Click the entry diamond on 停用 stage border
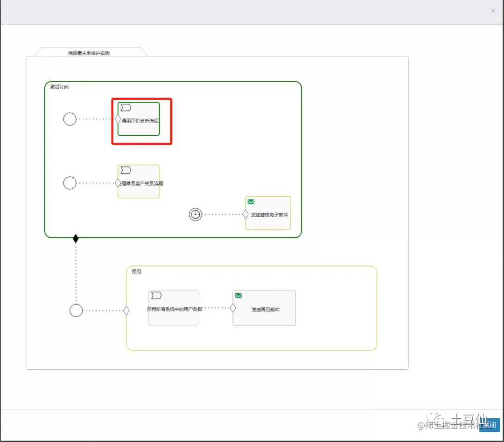The height and width of the screenshot is (442, 504). [x=126, y=311]
